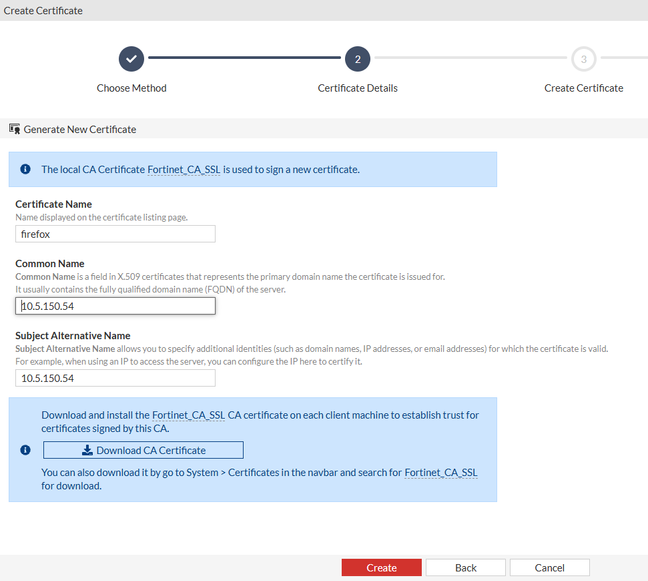648x581 pixels.
Task: Click the Common Name bold label
Action: [50, 264]
